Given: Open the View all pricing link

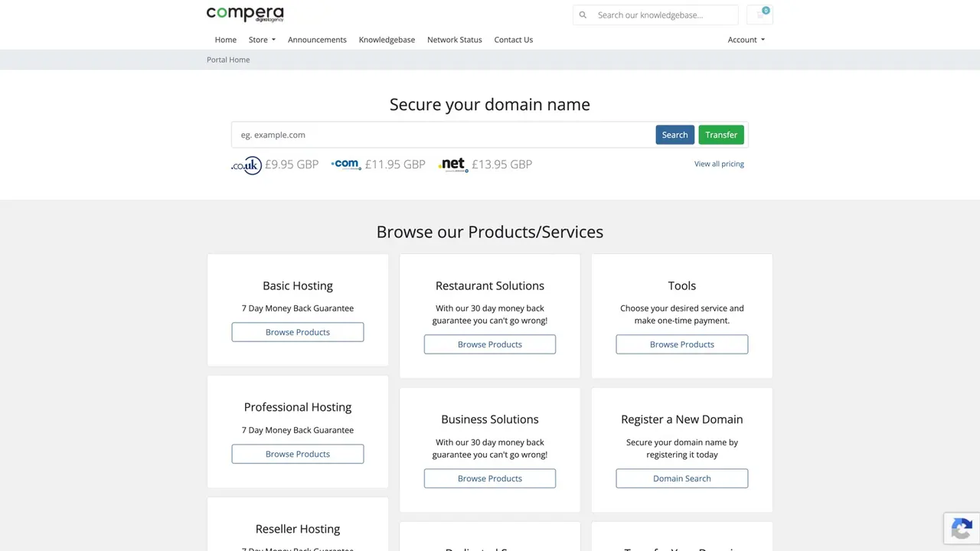Looking at the screenshot, I should click(719, 164).
